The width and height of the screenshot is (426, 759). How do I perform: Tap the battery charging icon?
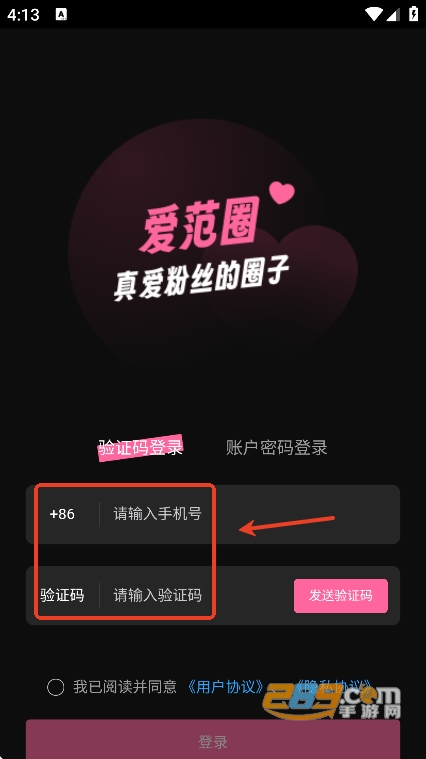pyautogui.click(x=413, y=14)
